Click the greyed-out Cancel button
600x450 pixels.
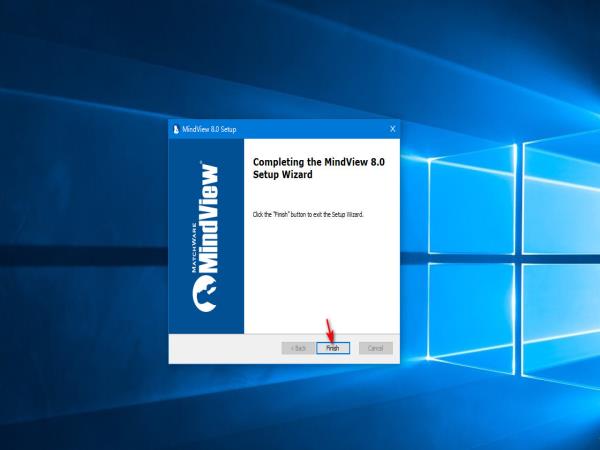point(375,348)
